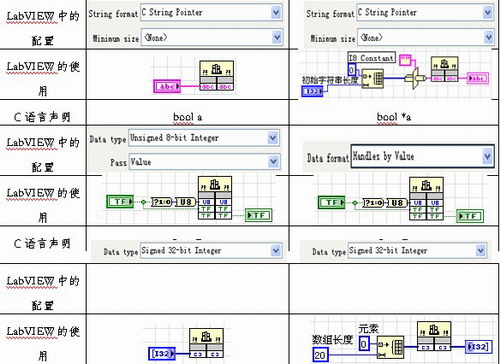Image resolution: width=500 pixels, height=364 pixels.
Task: Open the Pass Value dropdown
Action: (x=204, y=162)
